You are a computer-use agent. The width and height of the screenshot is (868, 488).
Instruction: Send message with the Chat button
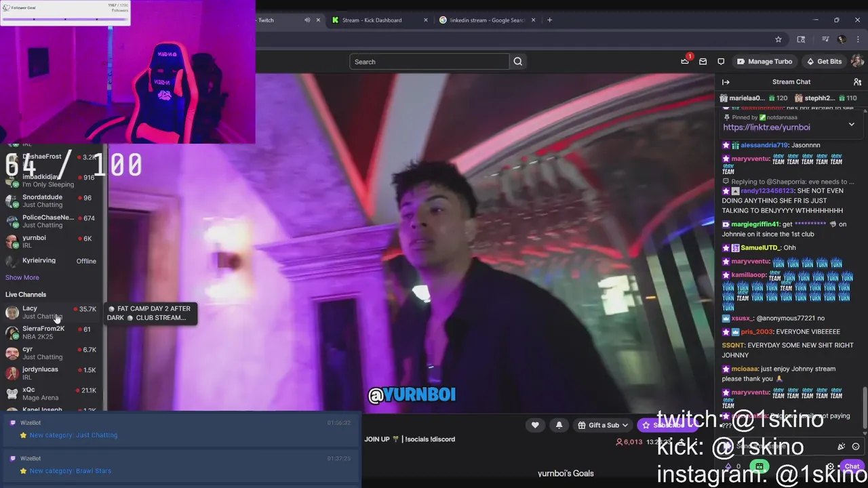point(851,466)
